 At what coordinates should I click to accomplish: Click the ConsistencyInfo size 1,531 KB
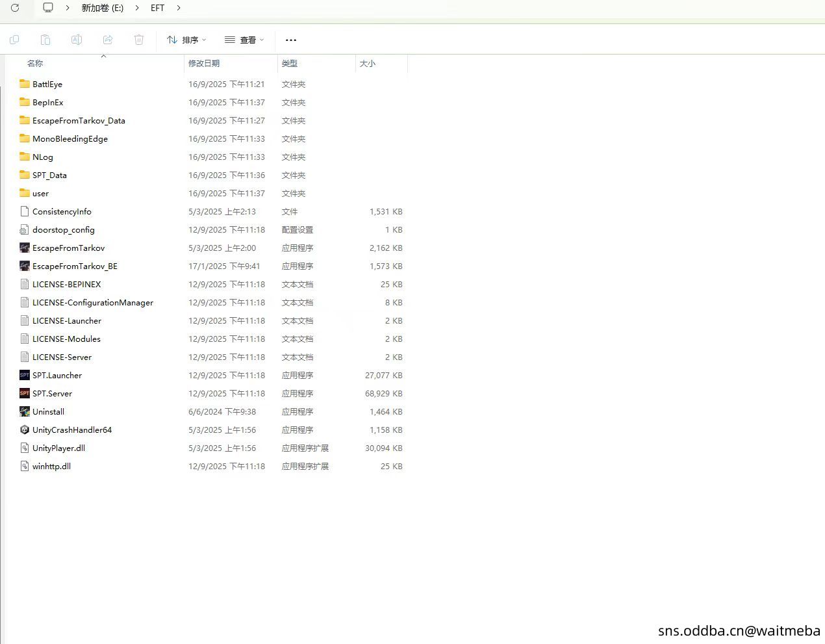point(386,211)
